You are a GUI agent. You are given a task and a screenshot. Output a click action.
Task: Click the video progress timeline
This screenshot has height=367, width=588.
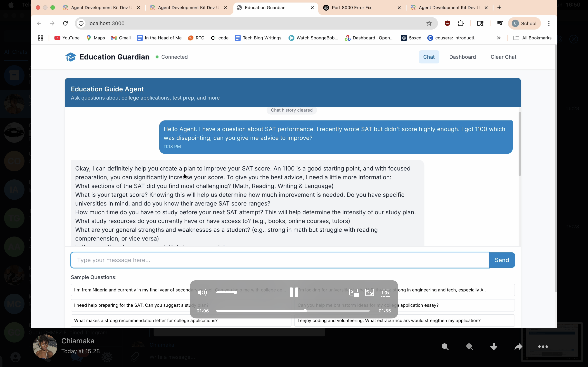[x=293, y=311]
